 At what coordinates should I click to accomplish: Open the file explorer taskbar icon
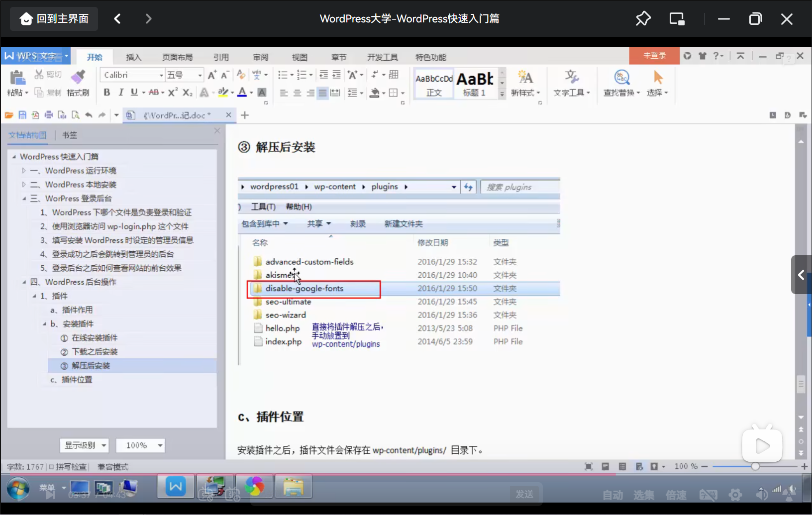click(x=294, y=486)
